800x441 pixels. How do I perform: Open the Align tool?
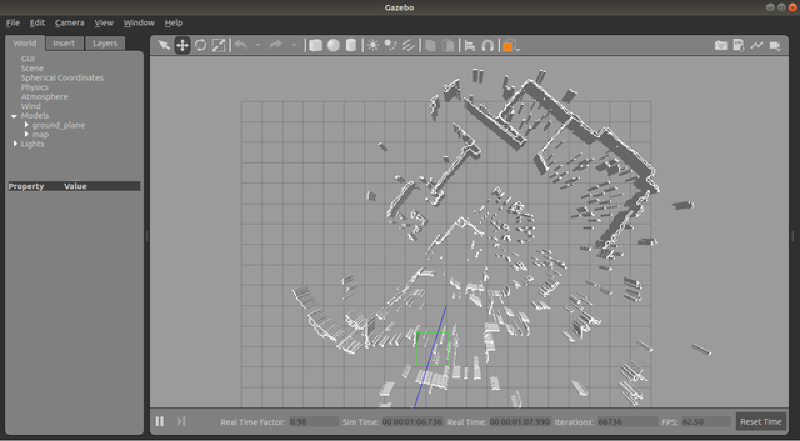(x=470, y=45)
